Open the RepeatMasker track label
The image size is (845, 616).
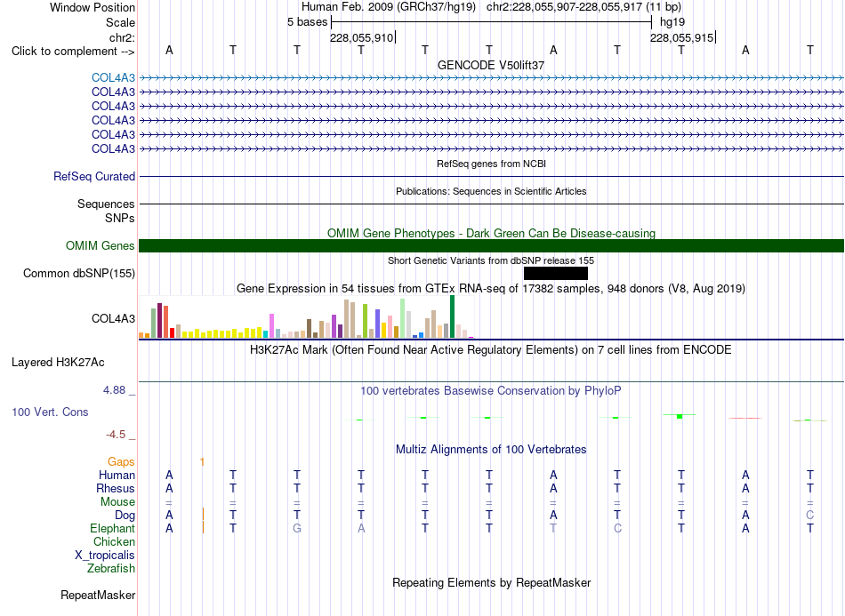point(98,595)
